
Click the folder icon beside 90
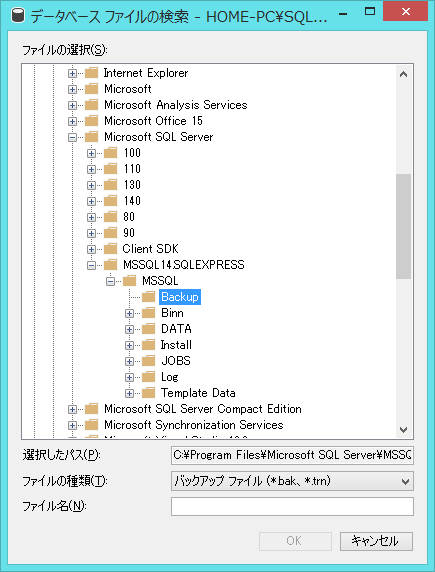pos(111,233)
